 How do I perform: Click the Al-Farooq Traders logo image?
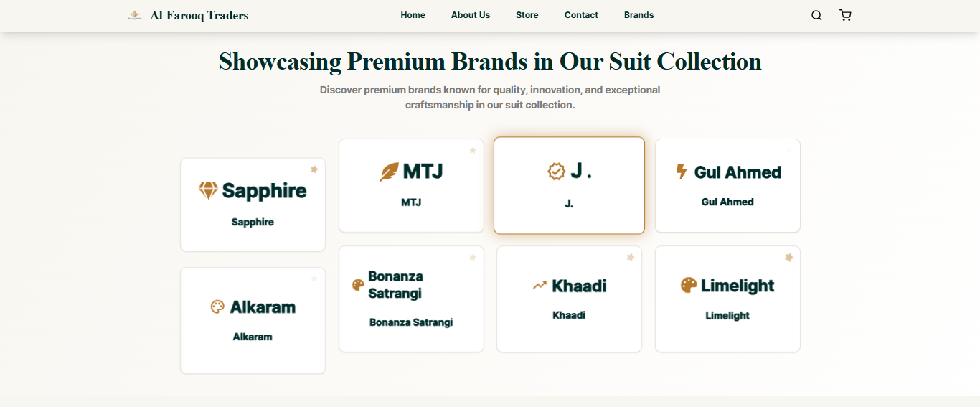(x=134, y=15)
